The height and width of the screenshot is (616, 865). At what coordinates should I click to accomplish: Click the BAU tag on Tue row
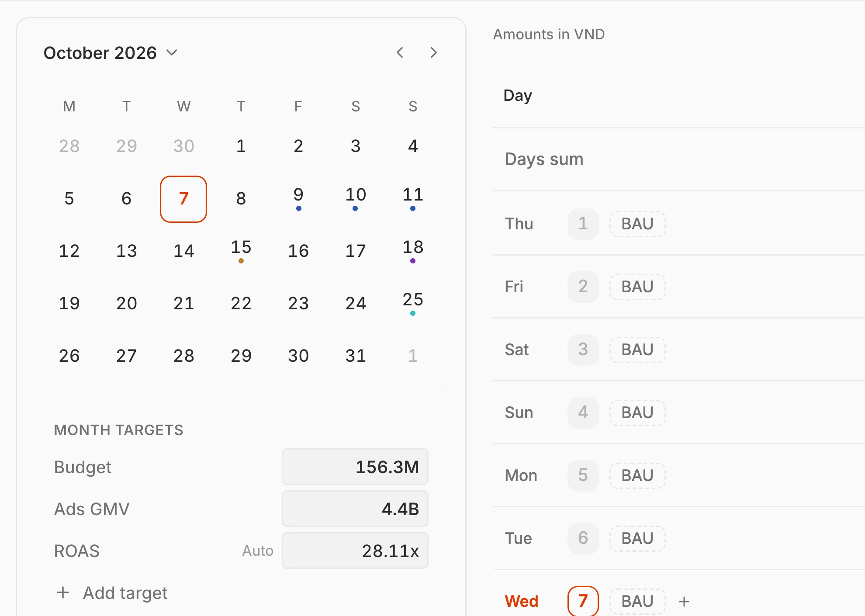tap(637, 539)
